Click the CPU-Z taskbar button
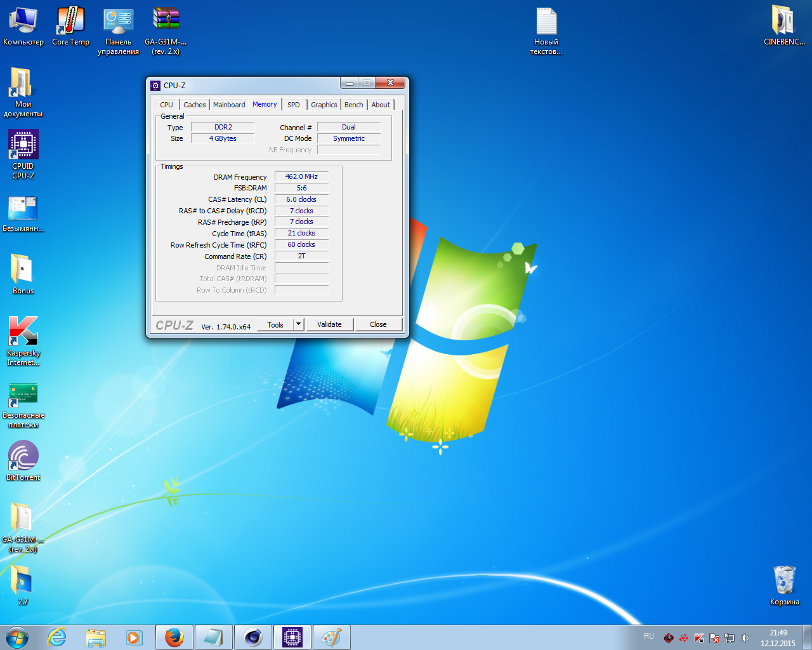This screenshot has height=650, width=812. pyautogui.click(x=292, y=637)
